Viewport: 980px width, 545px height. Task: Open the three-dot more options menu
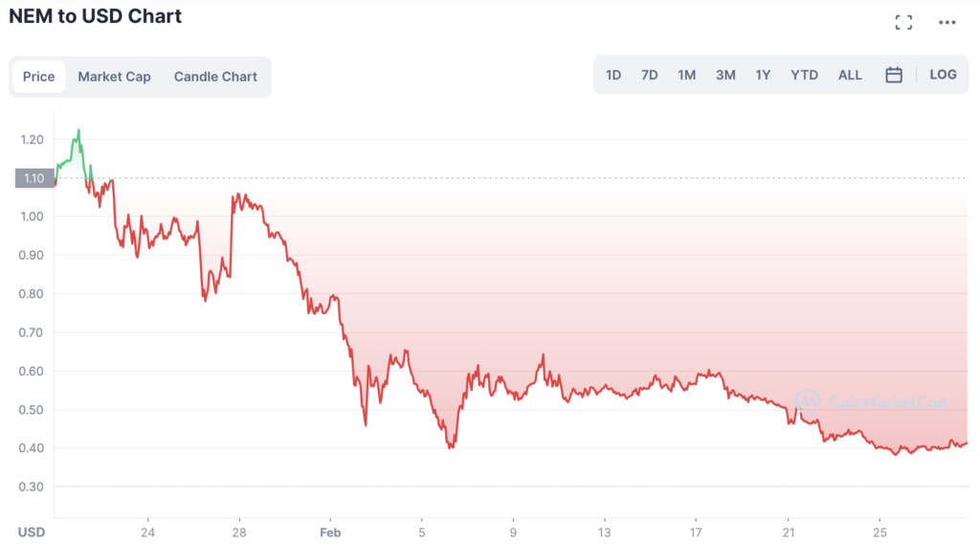(947, 22)
